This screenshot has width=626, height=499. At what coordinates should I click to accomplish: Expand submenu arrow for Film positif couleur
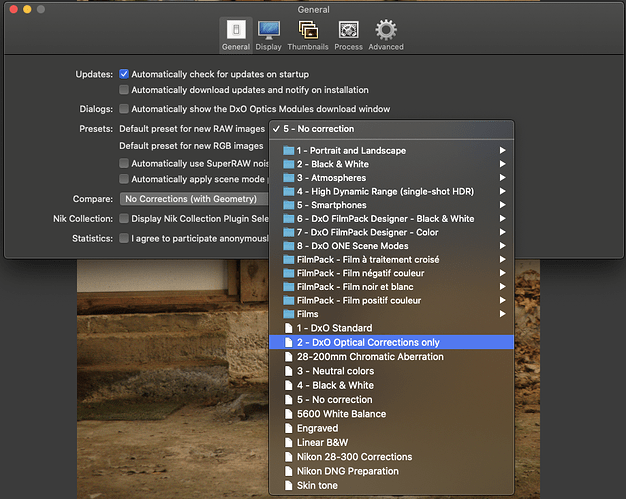503,300
